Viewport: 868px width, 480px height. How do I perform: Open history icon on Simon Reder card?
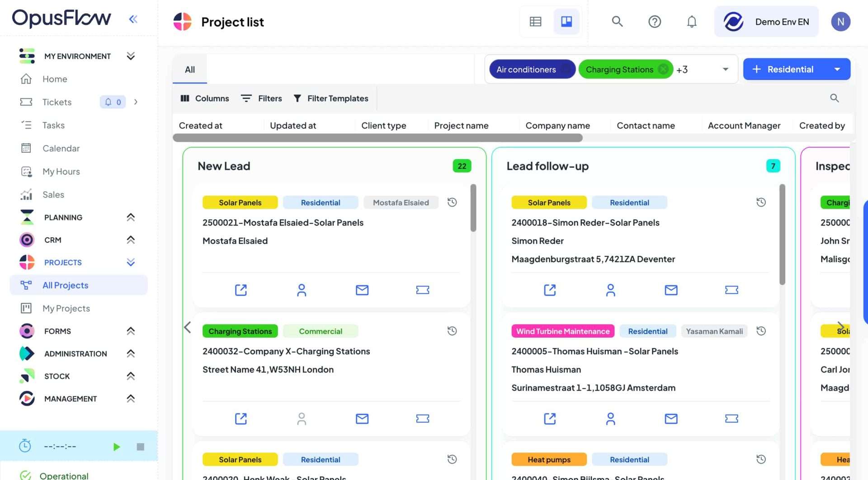point(761,202)
